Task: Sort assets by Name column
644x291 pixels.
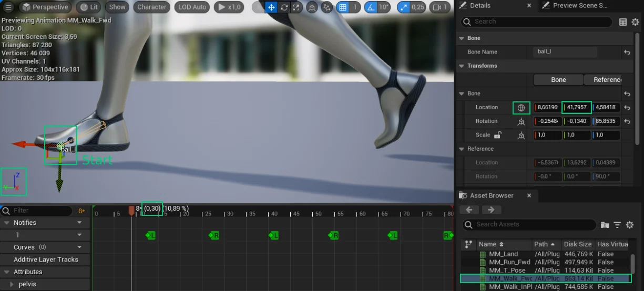Action: (503, 244)
